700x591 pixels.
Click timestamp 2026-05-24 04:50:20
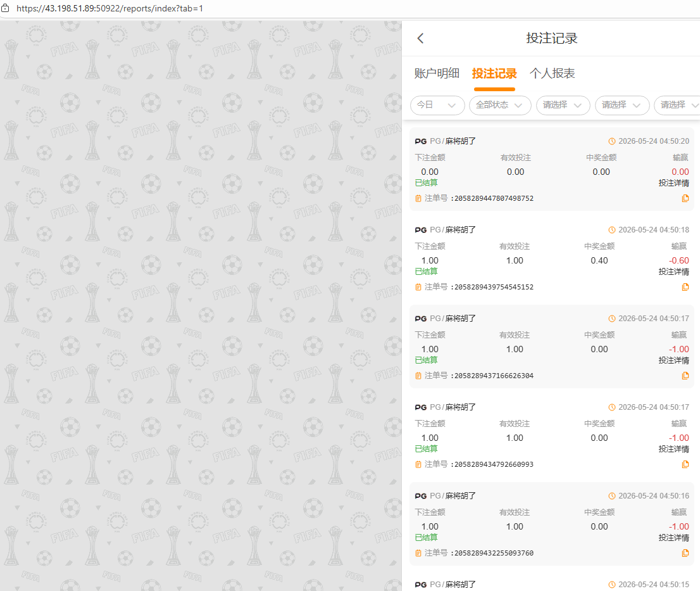pyautogui.click(x=654, y=141)
